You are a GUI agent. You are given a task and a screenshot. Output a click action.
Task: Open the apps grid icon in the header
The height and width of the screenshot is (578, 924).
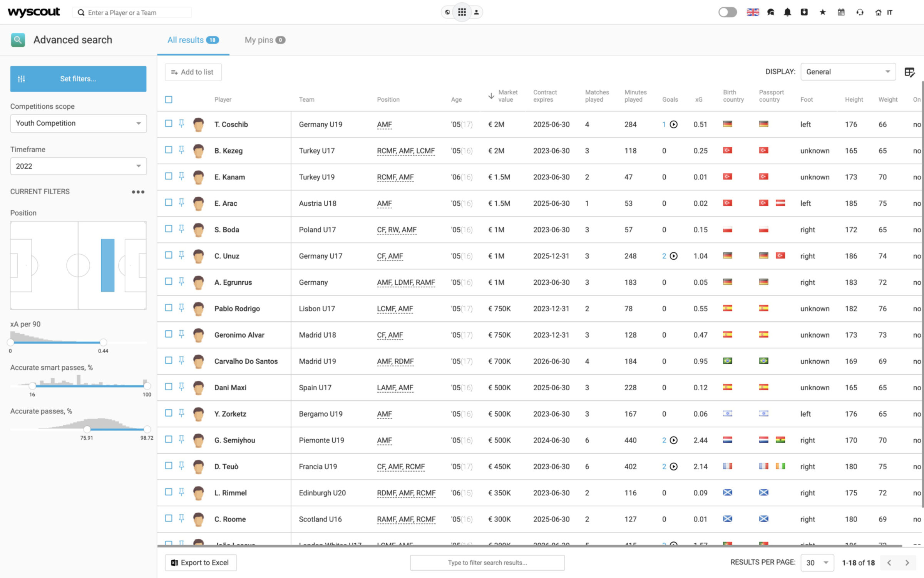462,12
